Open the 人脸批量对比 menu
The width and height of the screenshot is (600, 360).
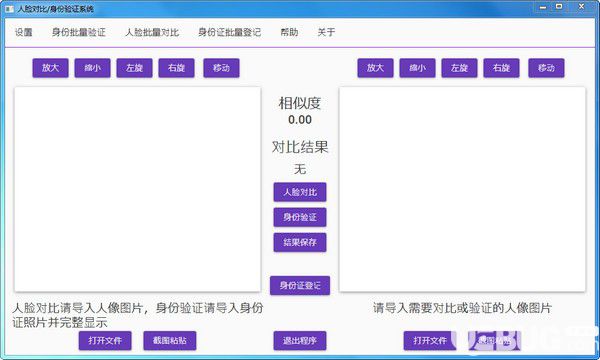[x=152, y=33]
